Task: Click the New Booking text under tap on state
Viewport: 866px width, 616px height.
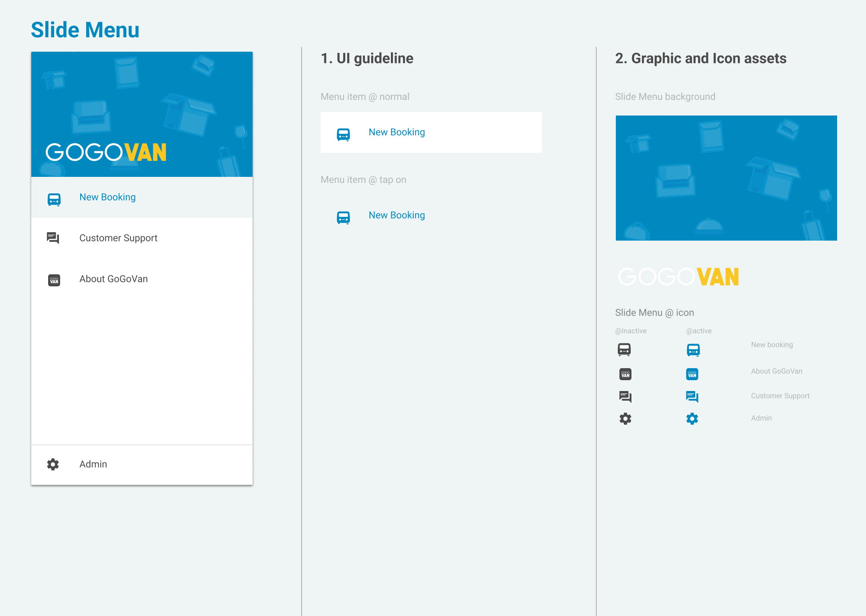Action: click(397, 215)
